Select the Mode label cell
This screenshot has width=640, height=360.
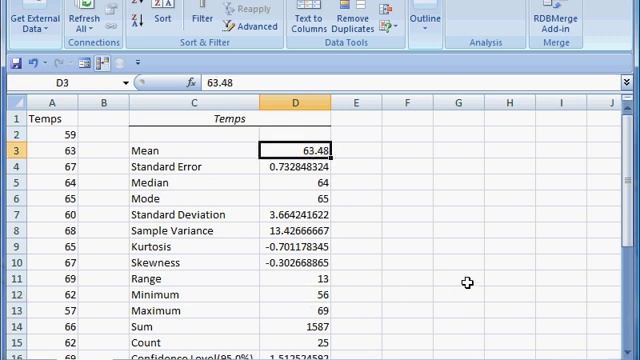[194, 199]
